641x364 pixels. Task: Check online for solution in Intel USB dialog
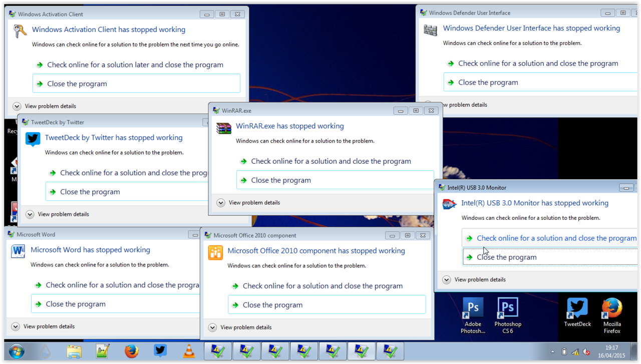[556, 238]
